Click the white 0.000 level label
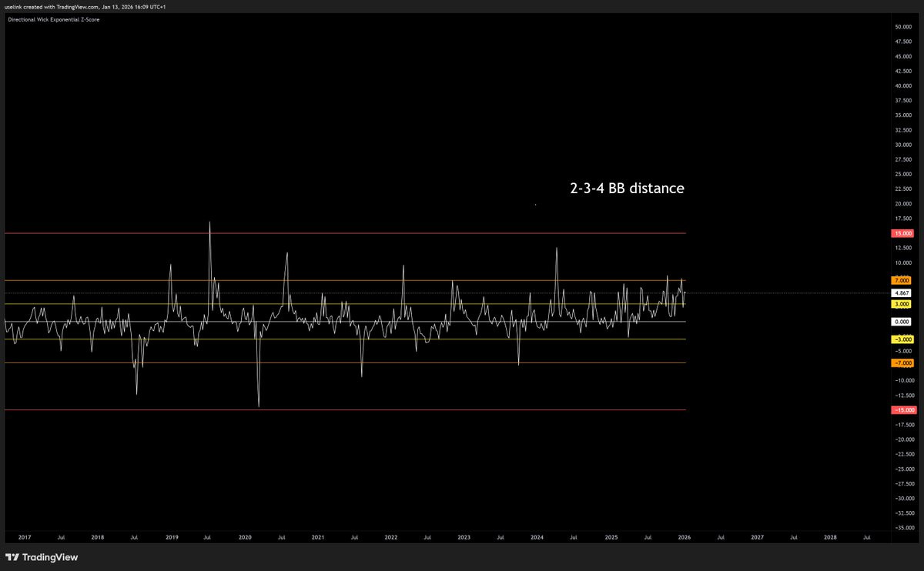Image resolution: width=924 pixels, height=571 pixels. coord(902,322)
